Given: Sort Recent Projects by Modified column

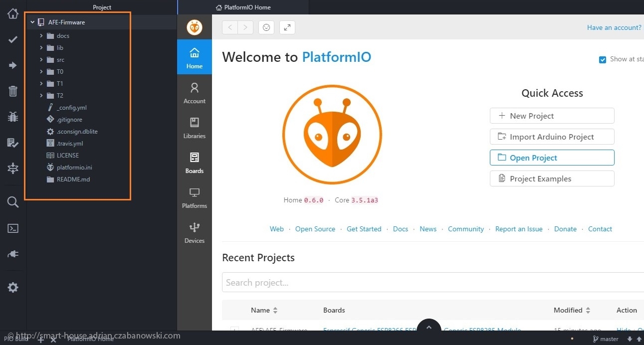Looking at the screenshot, I should click(x=572, y=310).
